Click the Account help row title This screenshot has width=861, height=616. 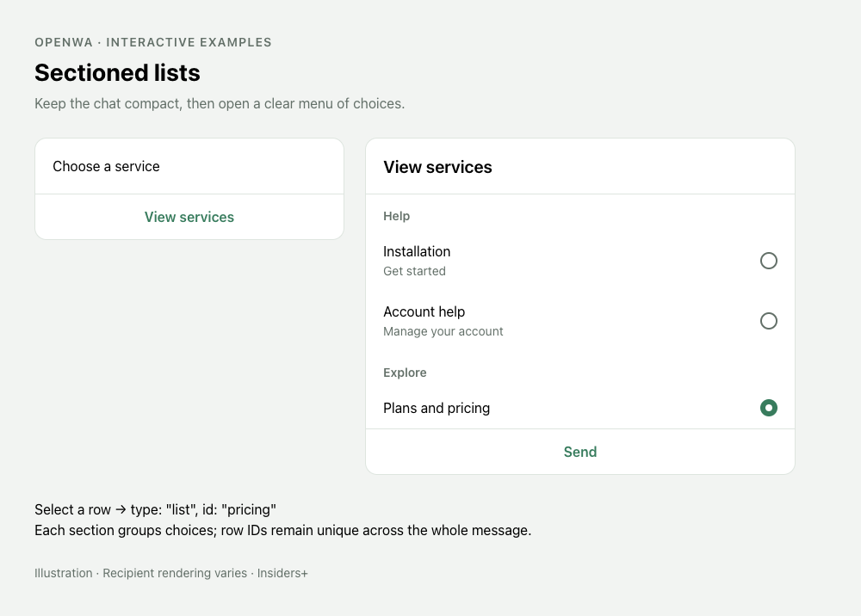[x=424, y=311]
